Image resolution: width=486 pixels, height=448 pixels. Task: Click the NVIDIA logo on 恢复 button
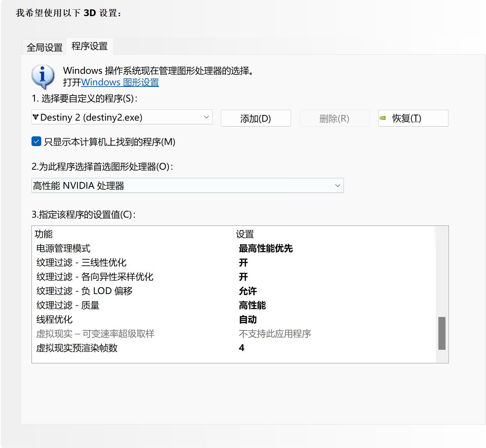382,118
